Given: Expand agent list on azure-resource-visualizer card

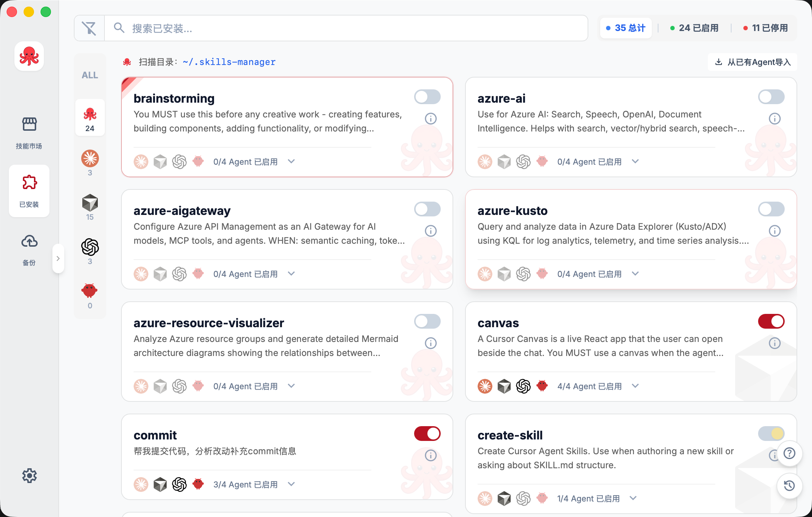Looking at the screenshot, I should (x=291, y=386).
